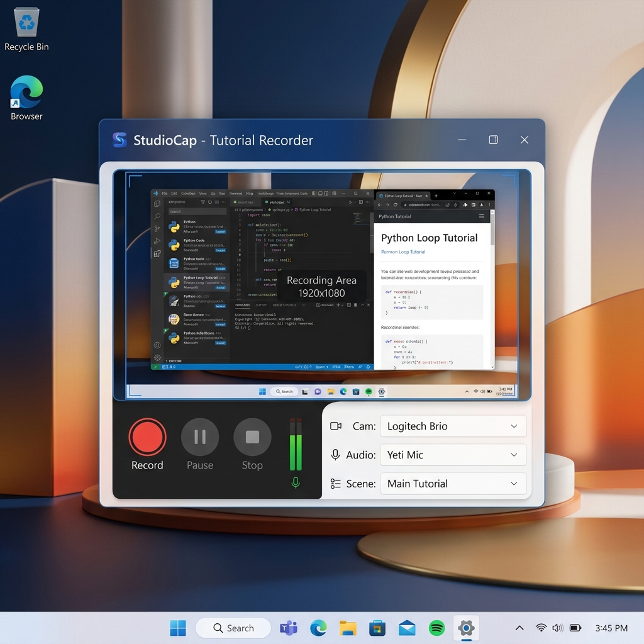This screenshot has width=644, height=644.
Task: Click the green microphone icon below the level meter
Action: point(296,482)
